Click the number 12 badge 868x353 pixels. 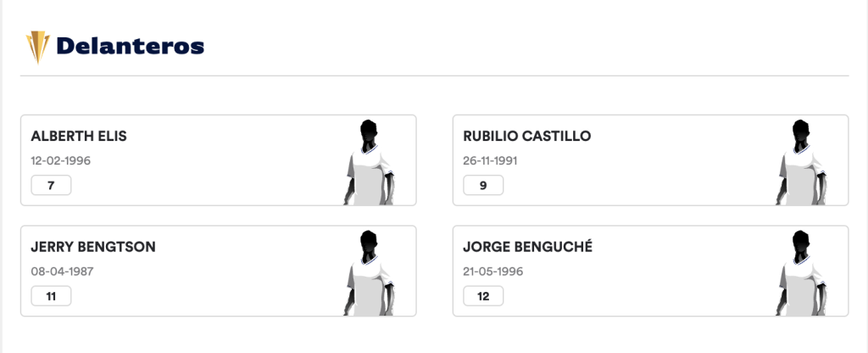[483, 296]
